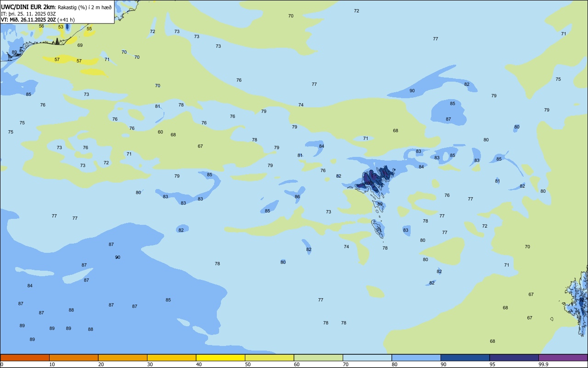The width and height of the screenshot is (588, 368).
Task: Pick the 50–60 yellow-green legend segment
Action: 269,357
